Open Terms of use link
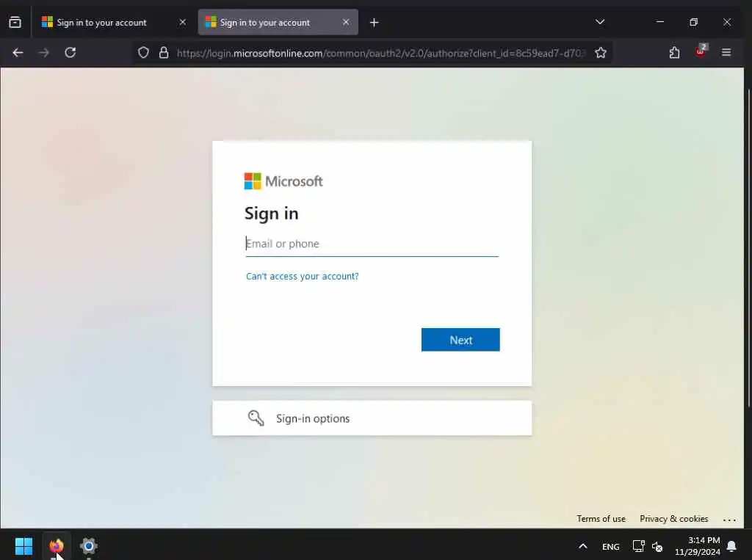 [x=601, y=519]
